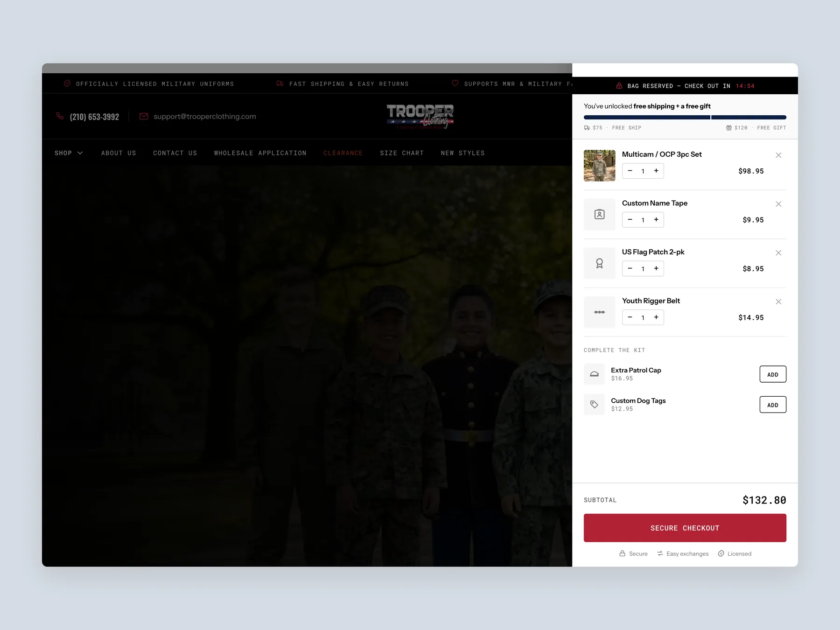Remove Youth Rigger Belt from bag
Screen dimensions: 840x630
pos(778,302)
